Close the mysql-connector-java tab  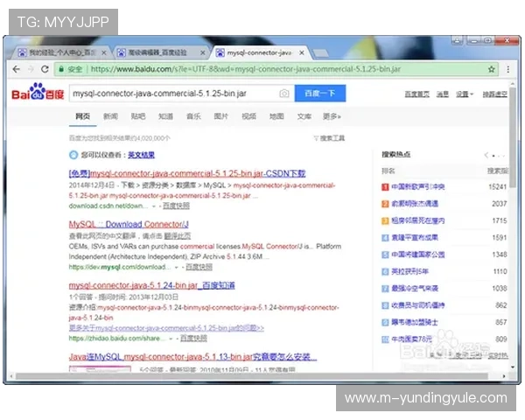pyautogui.click(x=302, y=52)
